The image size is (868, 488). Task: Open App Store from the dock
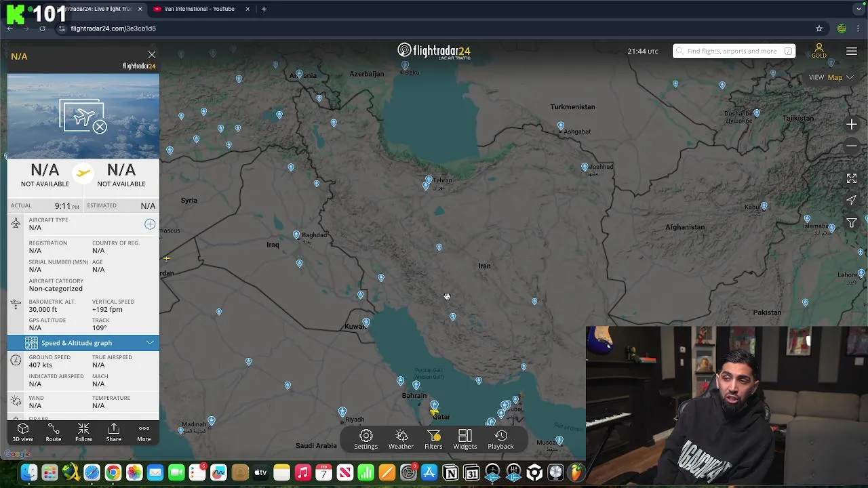(429, 472)
